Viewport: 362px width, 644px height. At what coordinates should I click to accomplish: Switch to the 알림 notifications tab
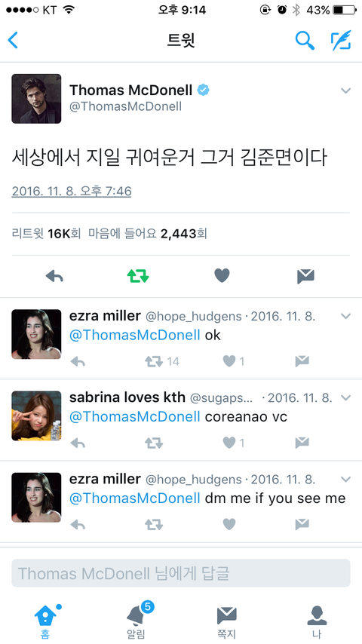point(136,621)
